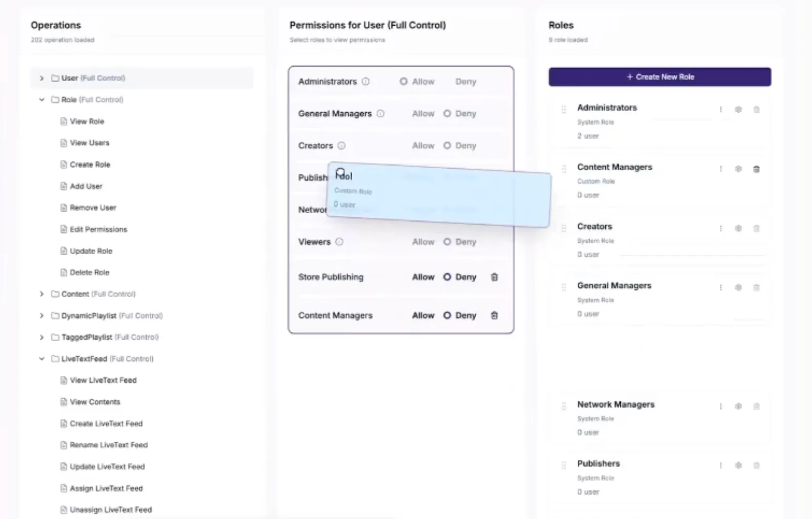Click the Deny label for Administrators
The image size is (812, 519).
[466, 81]
